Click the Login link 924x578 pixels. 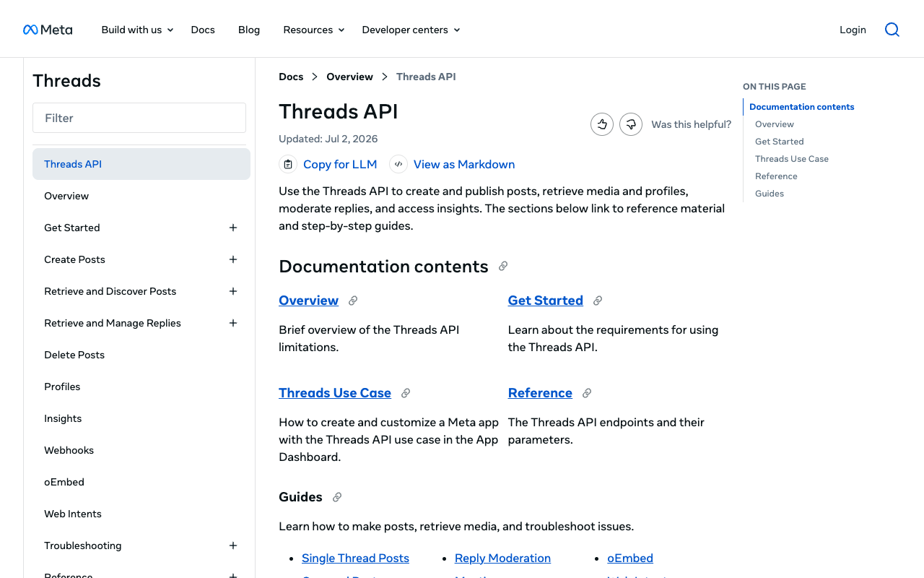(x=853, y=30)
